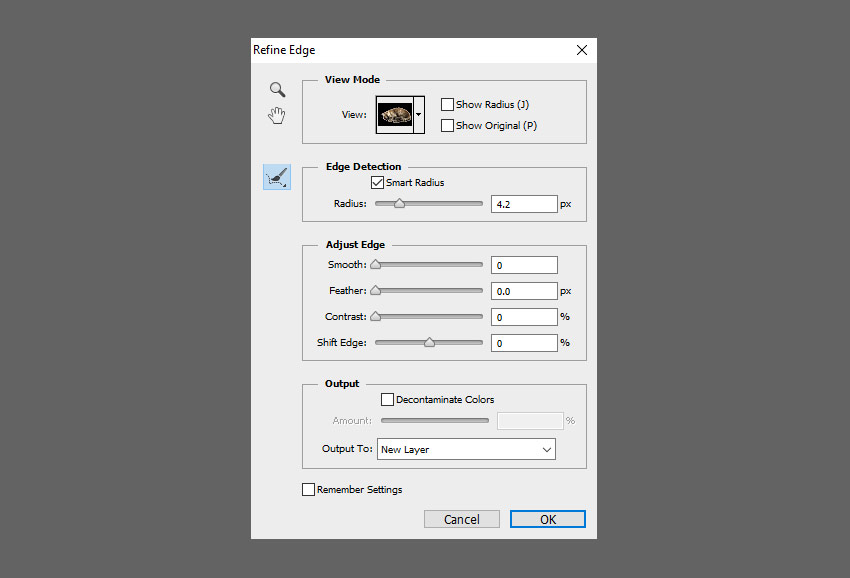Close the Refine Edge dialog
Image resolution: width=850 pixels, height=578 pixels.
coord(582,50)
